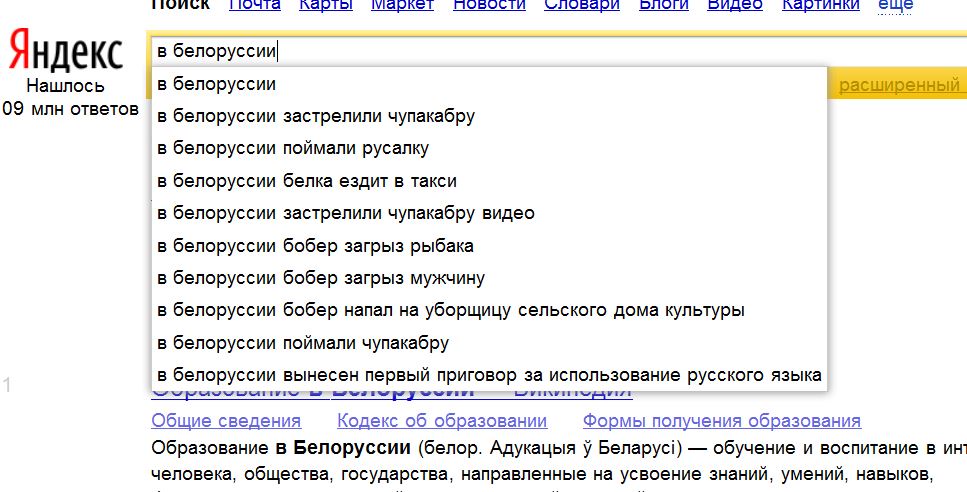Open the Новости link

coord(489,5)
